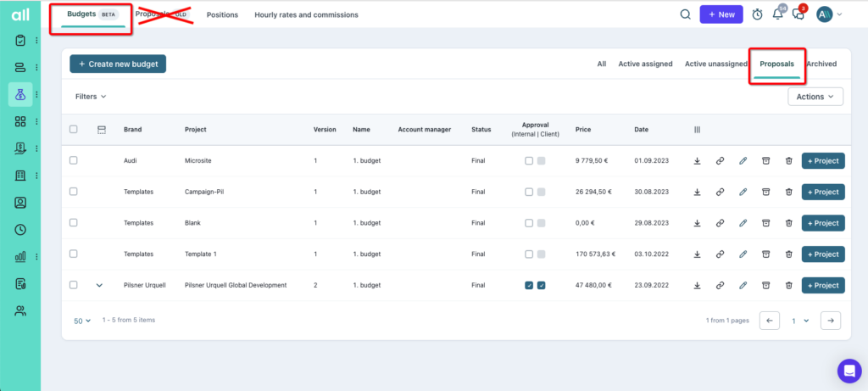The width and height of the screenshot is (868, 391).
Task: Copy link for Pilsner Urquell budget
Action: [720, 285]
